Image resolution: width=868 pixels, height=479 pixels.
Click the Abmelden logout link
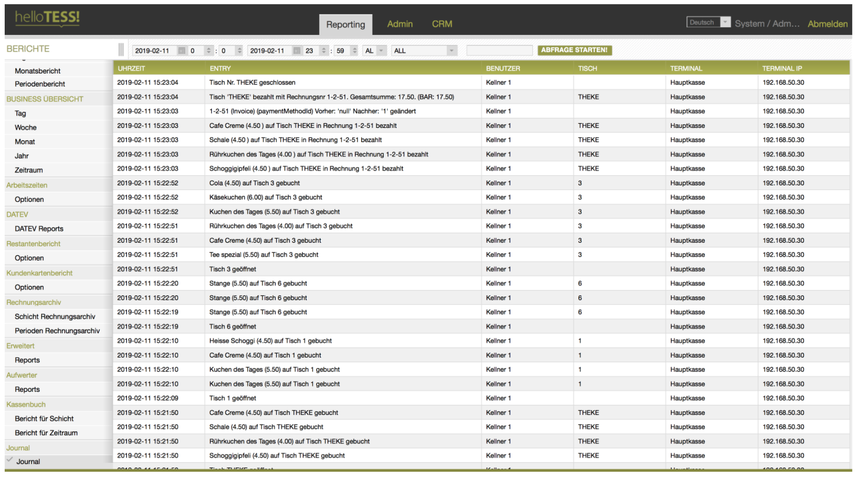[827, 24]
